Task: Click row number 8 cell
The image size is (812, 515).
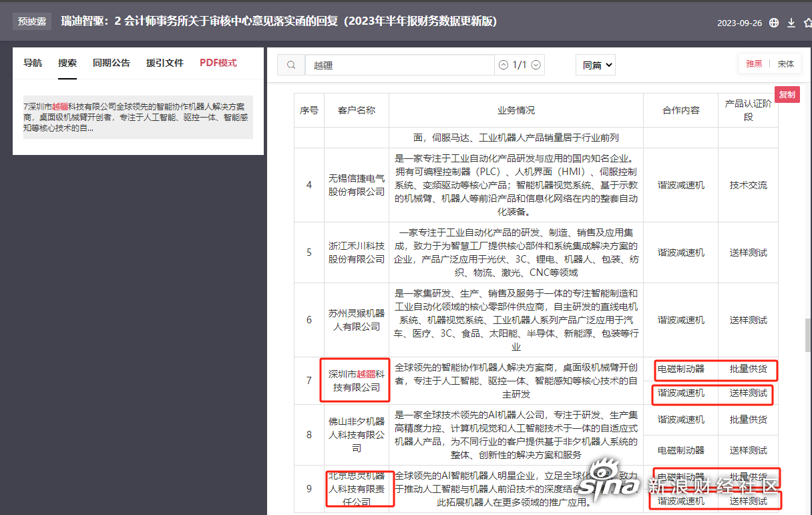Action: tap(309, 435)
